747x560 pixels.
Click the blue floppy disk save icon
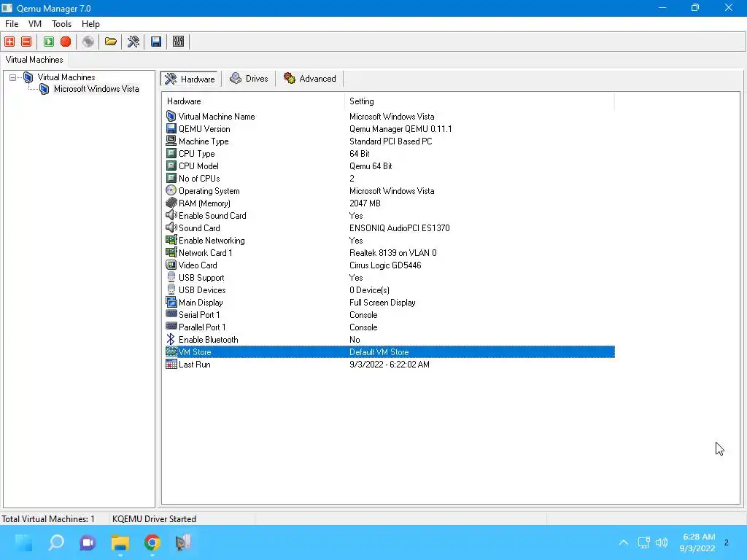(156, 42)
